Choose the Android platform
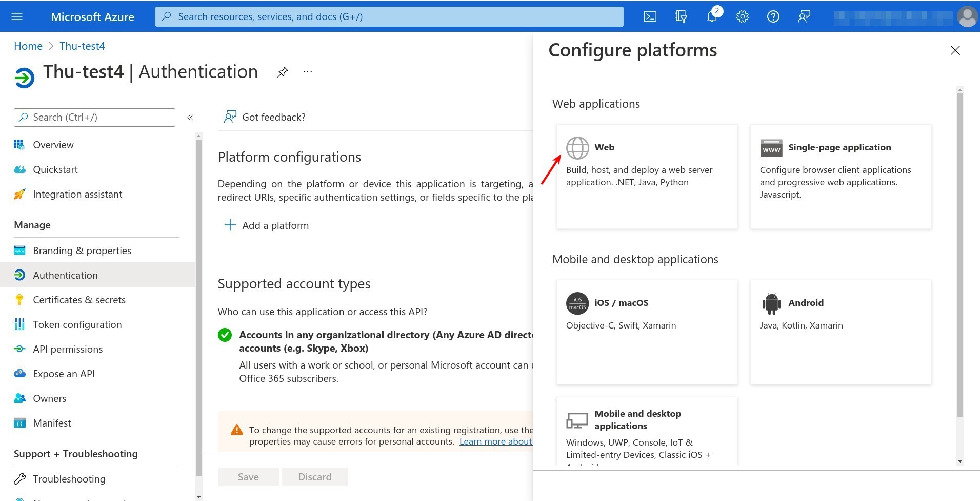 tap(841, 332)
